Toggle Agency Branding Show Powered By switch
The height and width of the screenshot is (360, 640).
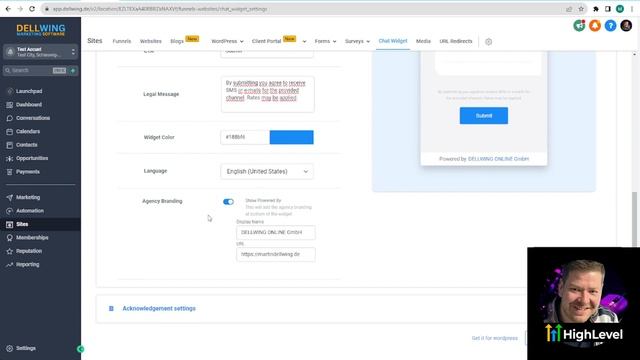[228, 202]
